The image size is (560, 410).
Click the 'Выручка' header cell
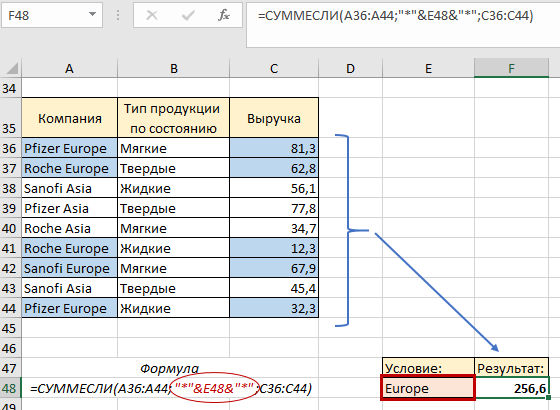tap(274, 118)
